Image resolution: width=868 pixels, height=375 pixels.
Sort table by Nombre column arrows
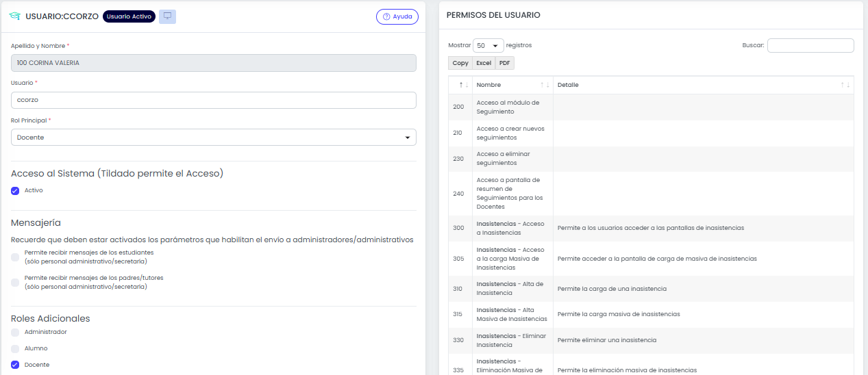545,85
